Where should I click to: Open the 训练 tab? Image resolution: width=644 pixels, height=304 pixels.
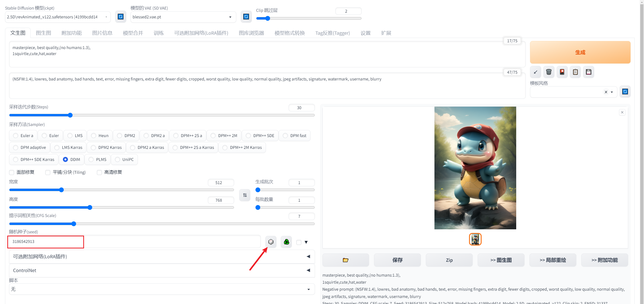(x=159, y=33)
